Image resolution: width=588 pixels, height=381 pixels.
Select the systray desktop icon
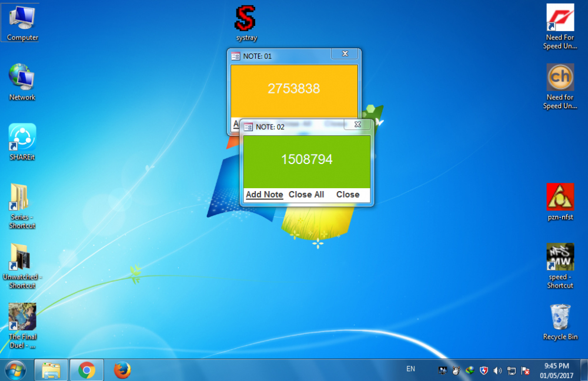click(x=246, y=22)
